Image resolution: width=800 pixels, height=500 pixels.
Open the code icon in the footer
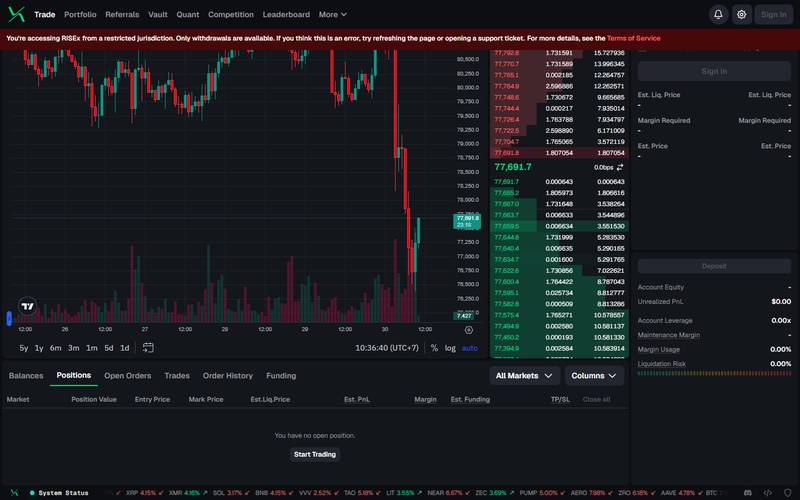(767, 492)
